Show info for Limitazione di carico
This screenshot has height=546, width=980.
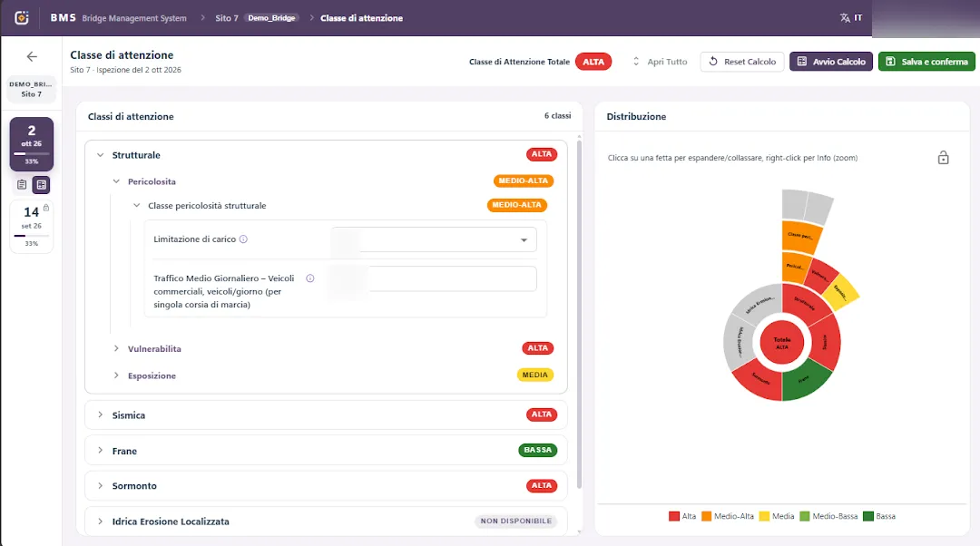pos(244,239)
